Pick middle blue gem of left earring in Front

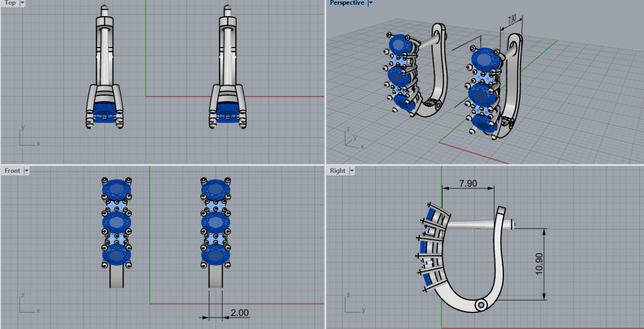coord(116,222)
